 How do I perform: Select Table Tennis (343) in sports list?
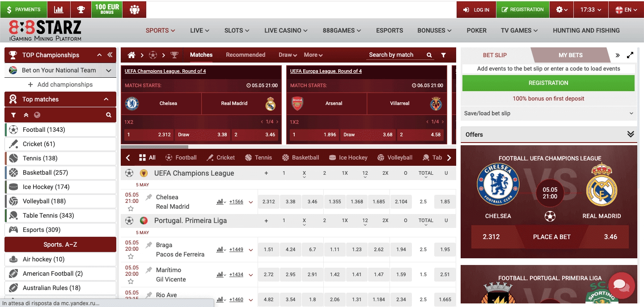click(60, 215)
